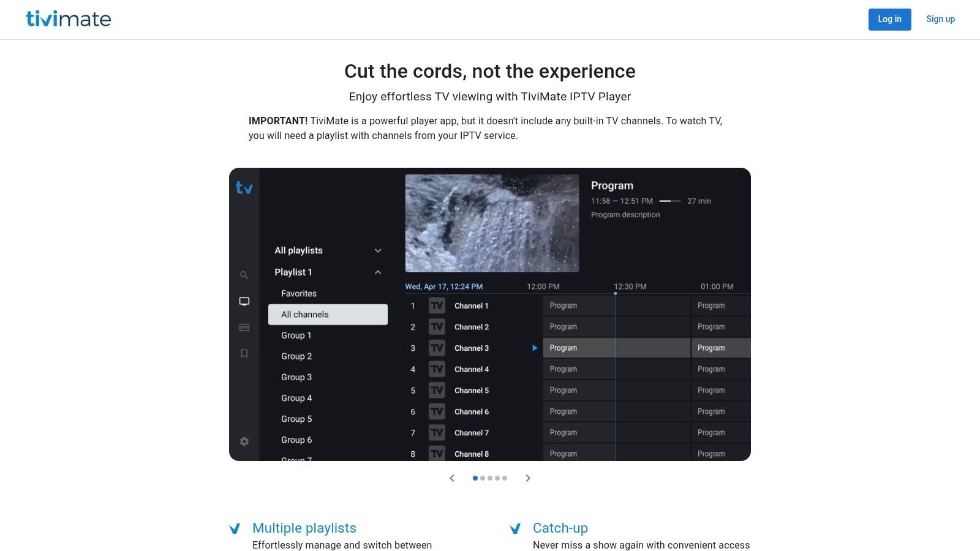This screenshot has height=551, width=980.
Task: Click the blue current-time marker on the timeline
Action: pos(616,293)
